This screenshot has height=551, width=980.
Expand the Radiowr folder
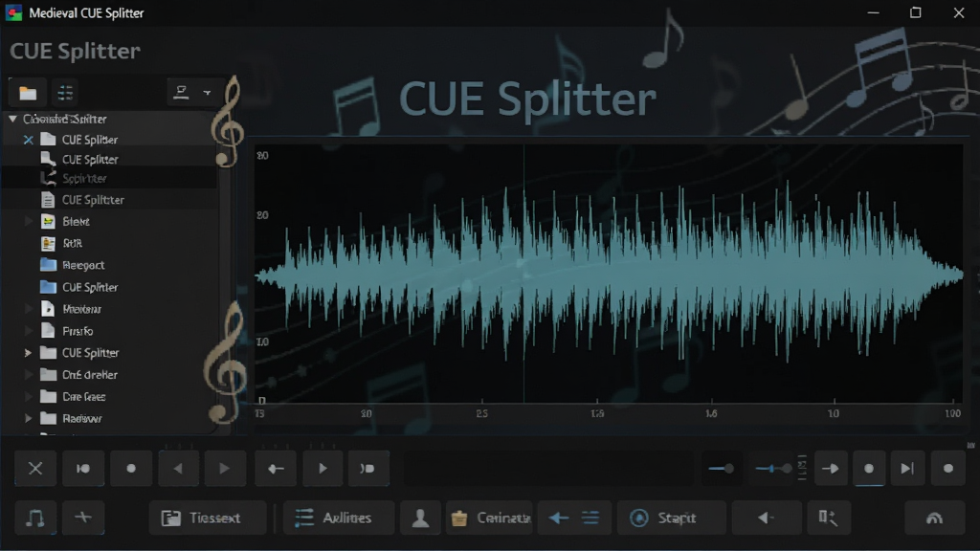coord(28,419)
